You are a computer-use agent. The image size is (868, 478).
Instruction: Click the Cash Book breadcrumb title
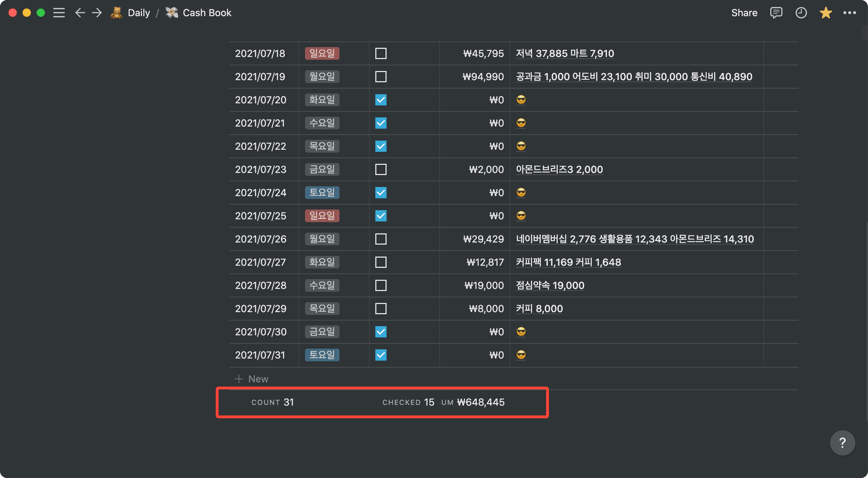[x=207, y=13]
